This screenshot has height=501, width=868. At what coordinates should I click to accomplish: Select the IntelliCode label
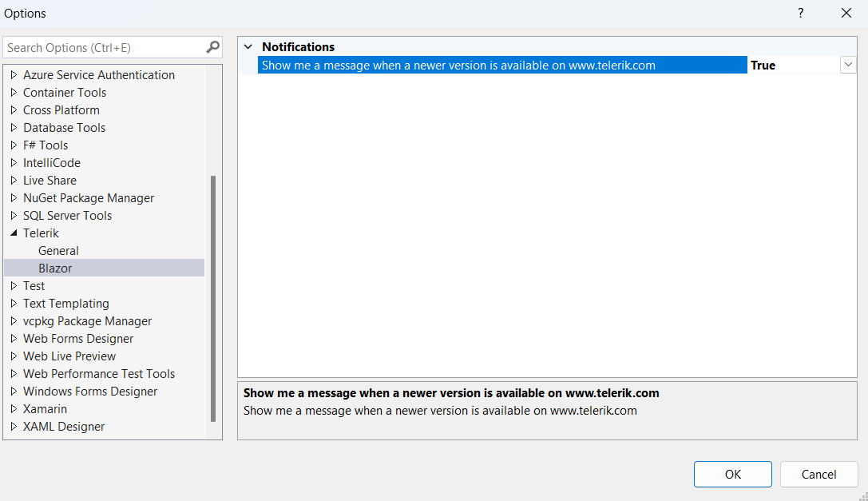pos(51,163)
